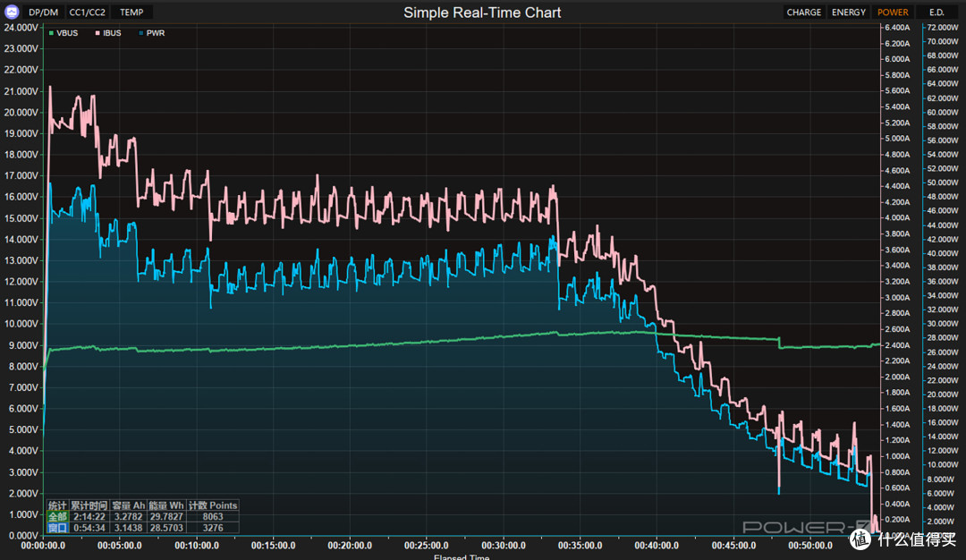Open the E.D. view
Screen dimensions: 966x560
[936, 13]
